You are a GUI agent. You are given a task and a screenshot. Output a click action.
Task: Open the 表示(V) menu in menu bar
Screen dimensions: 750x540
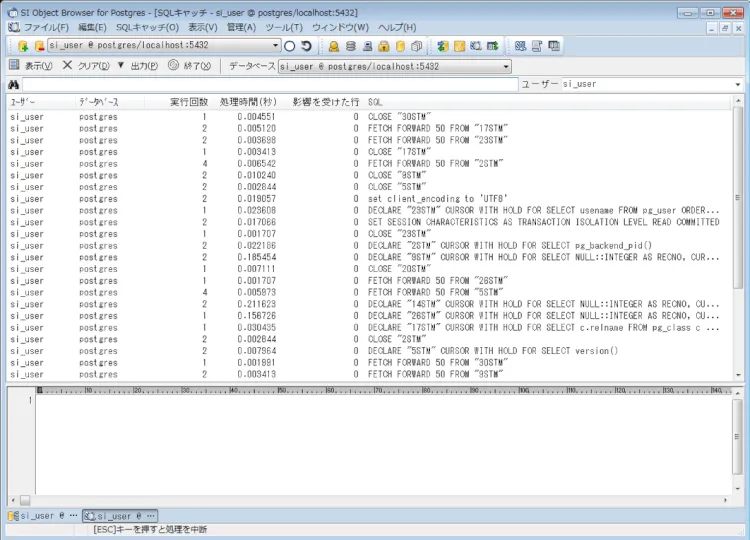click(203, 27)
